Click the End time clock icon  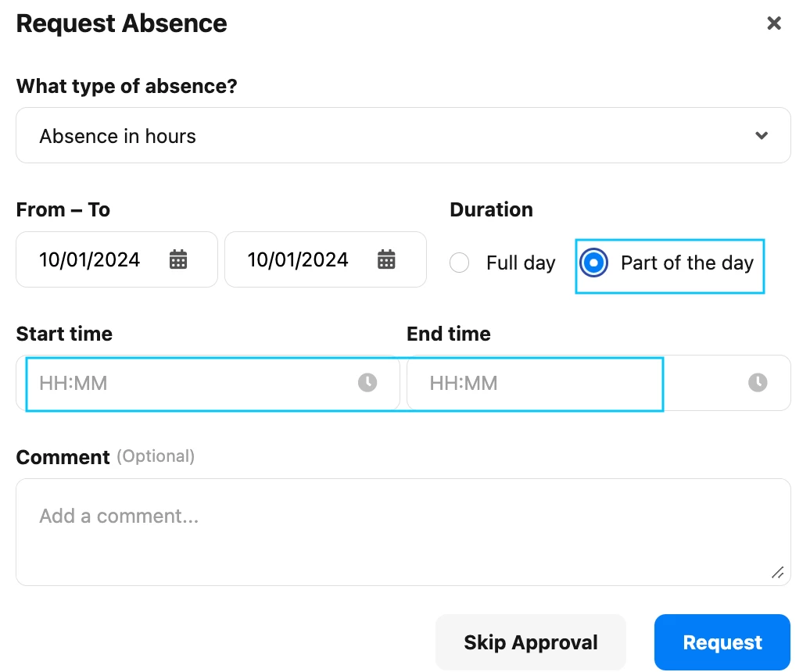pos(758,382)
